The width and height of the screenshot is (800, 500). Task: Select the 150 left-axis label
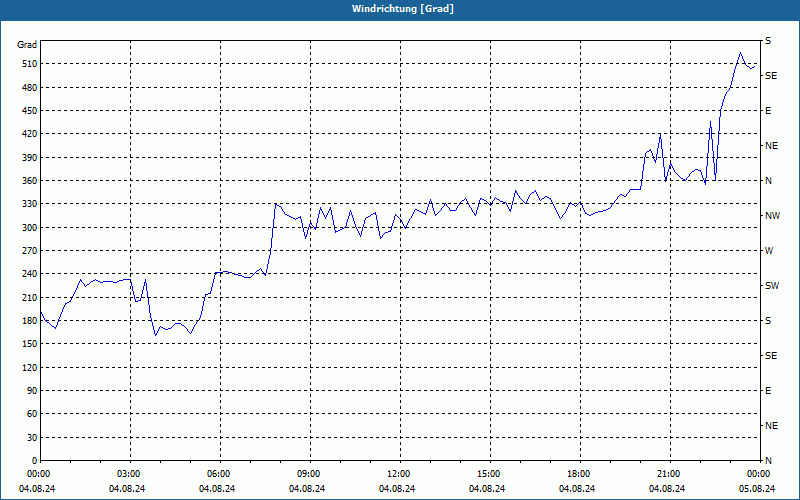pos(30,344)
